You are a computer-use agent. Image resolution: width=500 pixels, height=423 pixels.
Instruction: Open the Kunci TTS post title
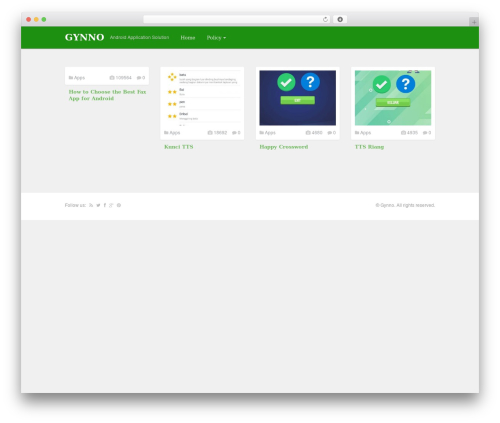pos(179,147)
